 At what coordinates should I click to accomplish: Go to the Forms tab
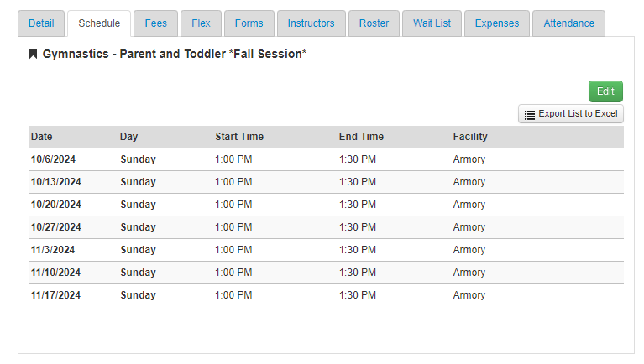coord(249,23)
